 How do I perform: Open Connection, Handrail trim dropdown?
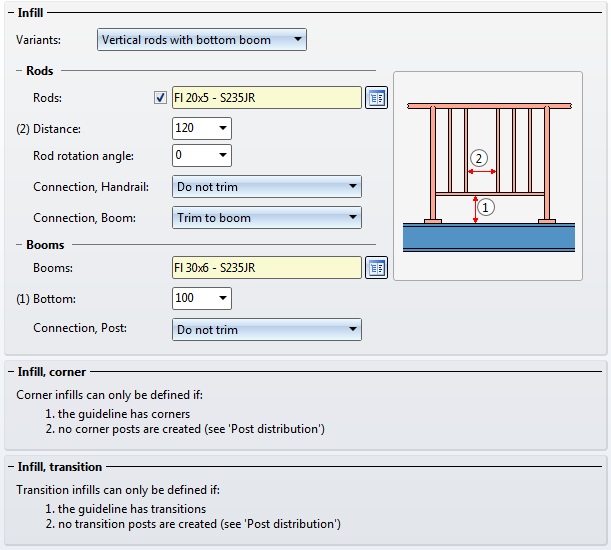coord(352,187)
